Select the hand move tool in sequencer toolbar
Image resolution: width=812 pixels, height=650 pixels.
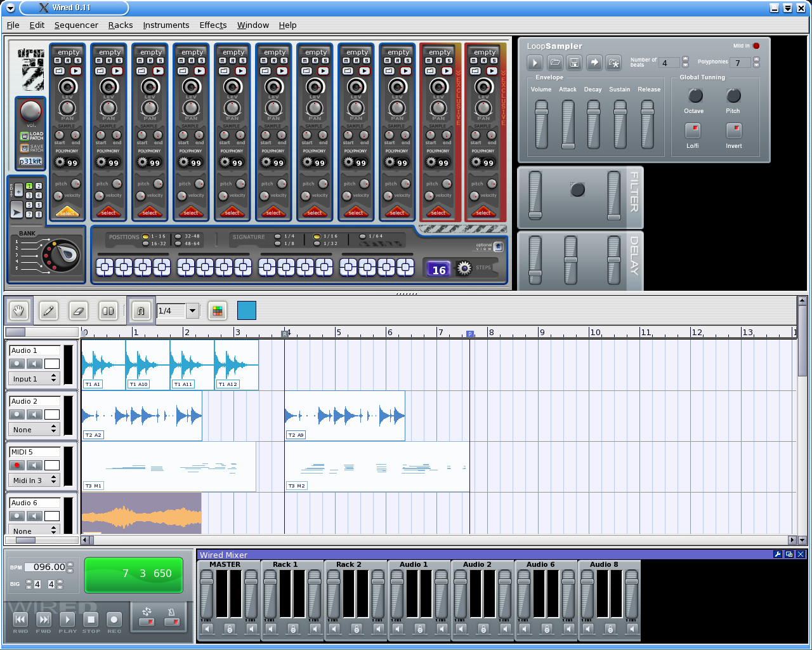(x=19, y=310)
